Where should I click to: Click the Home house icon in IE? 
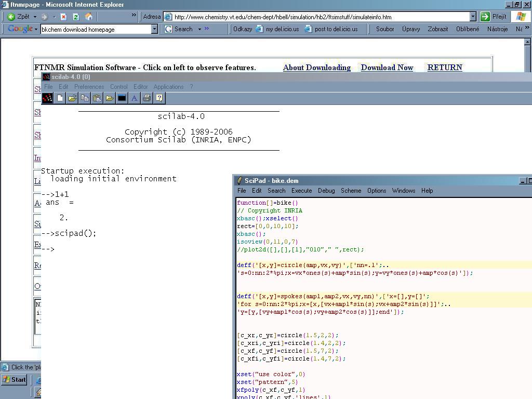click(x=89, y=17)
